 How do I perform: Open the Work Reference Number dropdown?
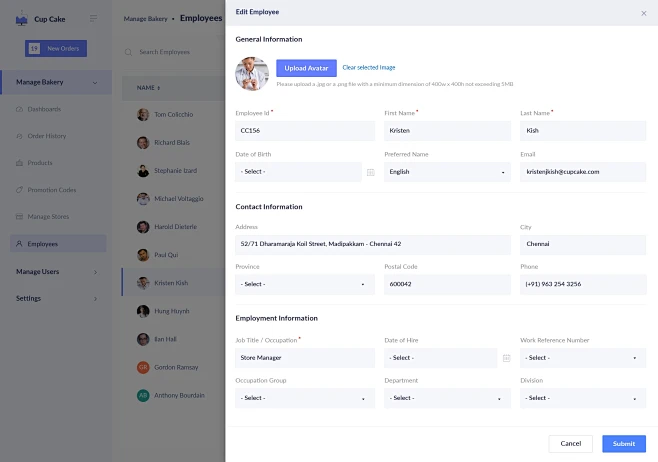(583, 358)
